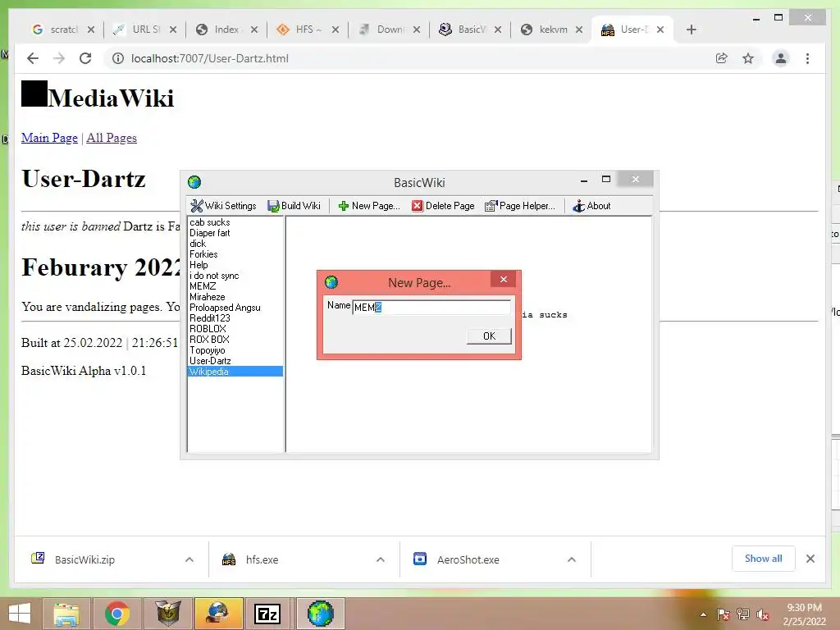Go back in Chrome
Screen dimensions: 840x630
33,58
